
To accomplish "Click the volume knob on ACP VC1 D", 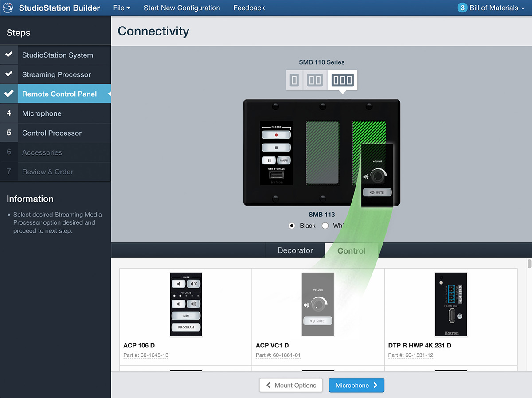I will 318,304.
